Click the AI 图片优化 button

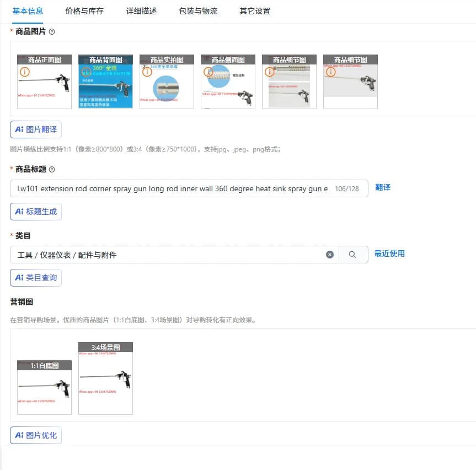pos(36,435)
